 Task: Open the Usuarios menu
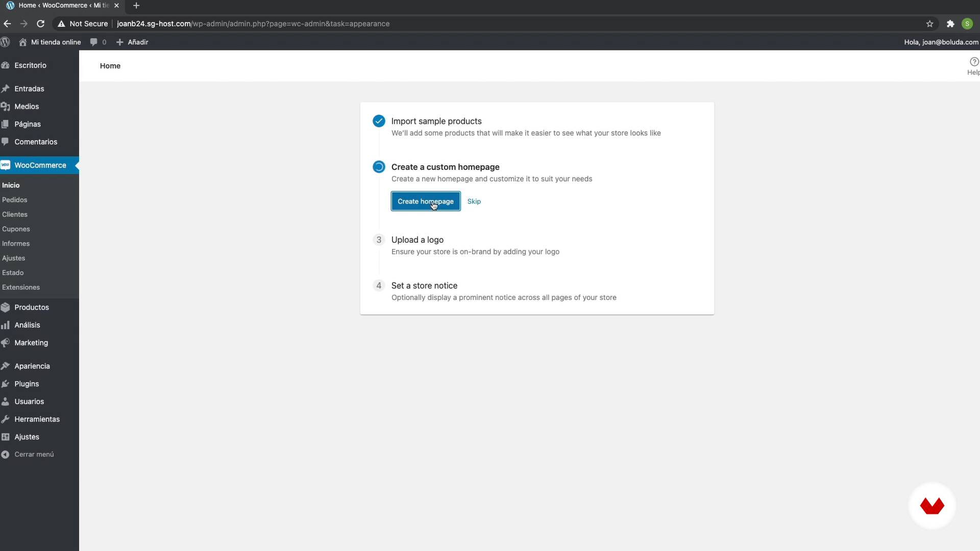29,401
